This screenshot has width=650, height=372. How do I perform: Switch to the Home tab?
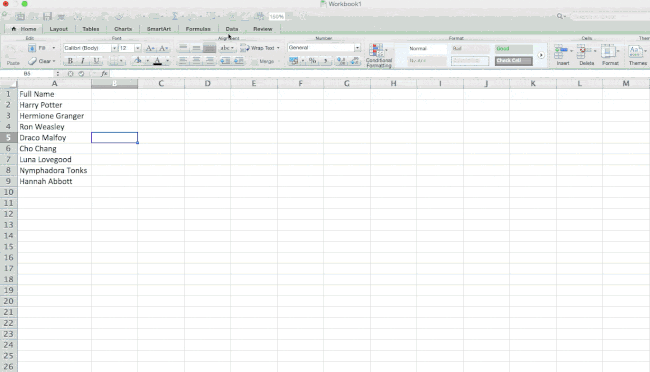[x=24, y=29]
